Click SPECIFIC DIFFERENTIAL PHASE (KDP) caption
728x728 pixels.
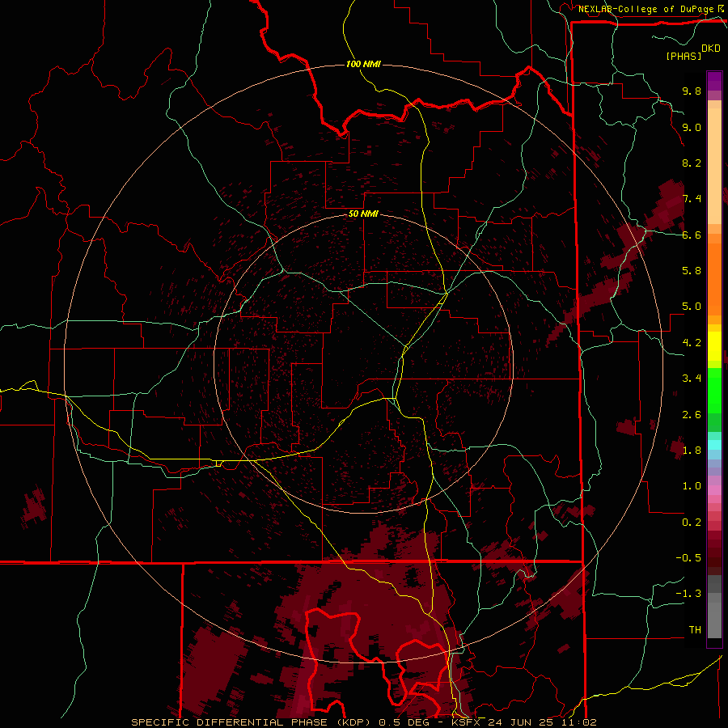[x=252, y=722]
